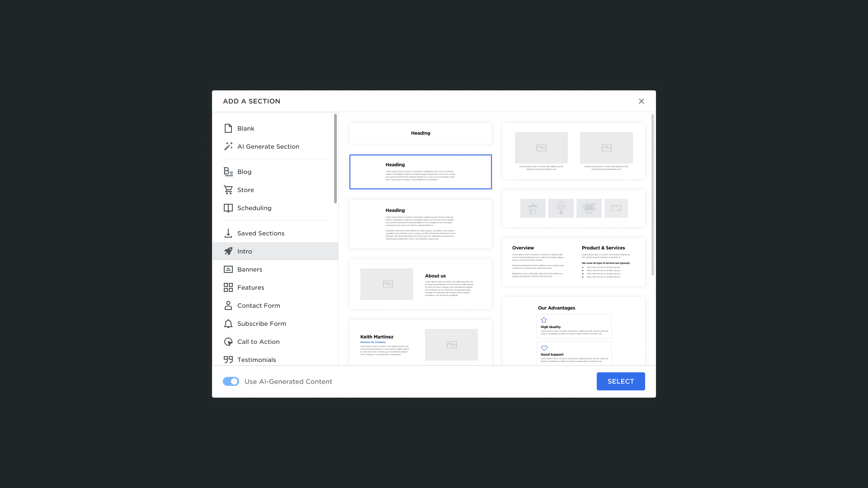Click the Scheduling book icon
This screenshot has height=488, width=868.
coord(228,208)
